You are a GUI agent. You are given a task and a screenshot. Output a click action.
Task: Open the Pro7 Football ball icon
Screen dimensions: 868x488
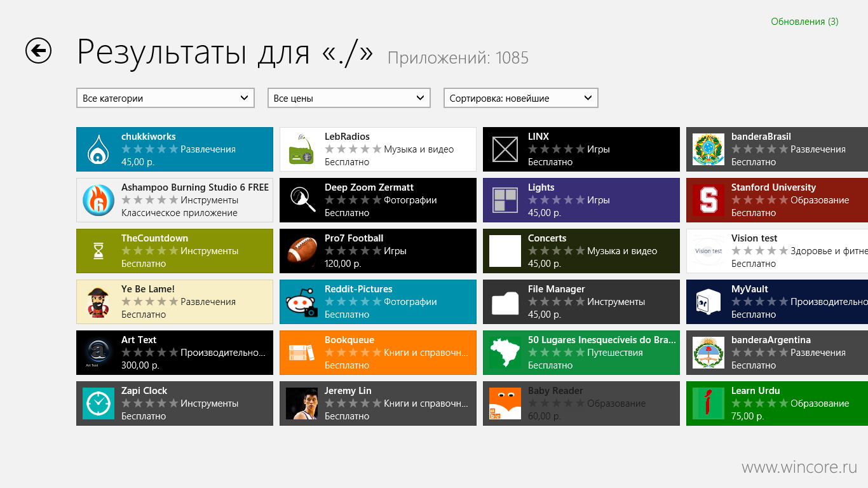click(302, 251)
